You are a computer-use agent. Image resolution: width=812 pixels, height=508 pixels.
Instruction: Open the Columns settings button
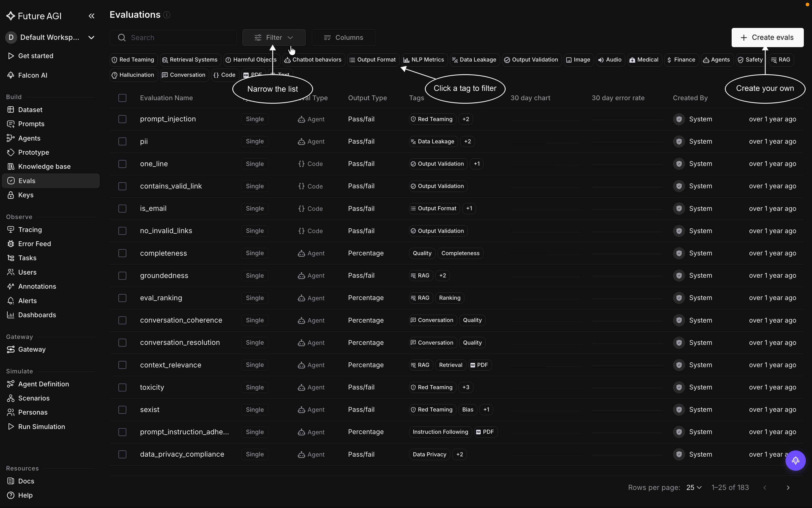(344, 37)
